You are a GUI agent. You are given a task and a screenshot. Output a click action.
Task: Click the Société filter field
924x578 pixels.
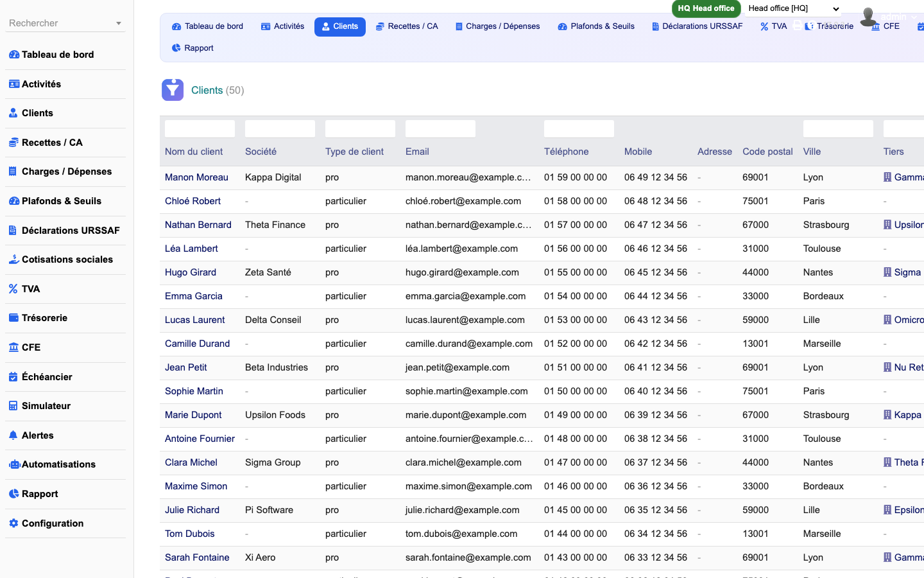point(280,128)
